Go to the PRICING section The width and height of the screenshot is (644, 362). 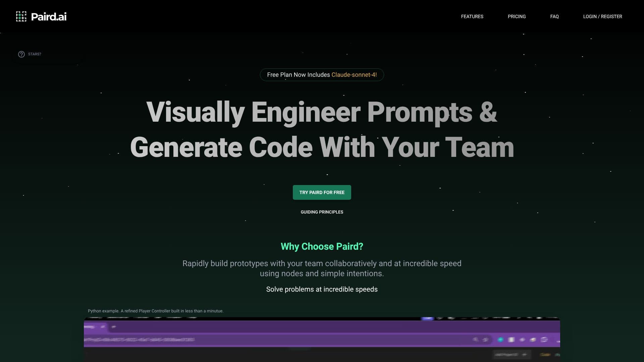point(517,16)
